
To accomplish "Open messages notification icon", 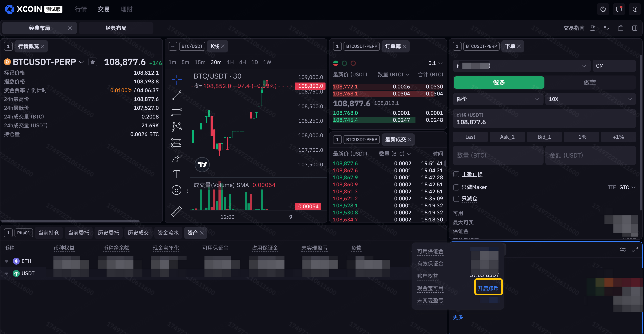I will click(619, 9).
